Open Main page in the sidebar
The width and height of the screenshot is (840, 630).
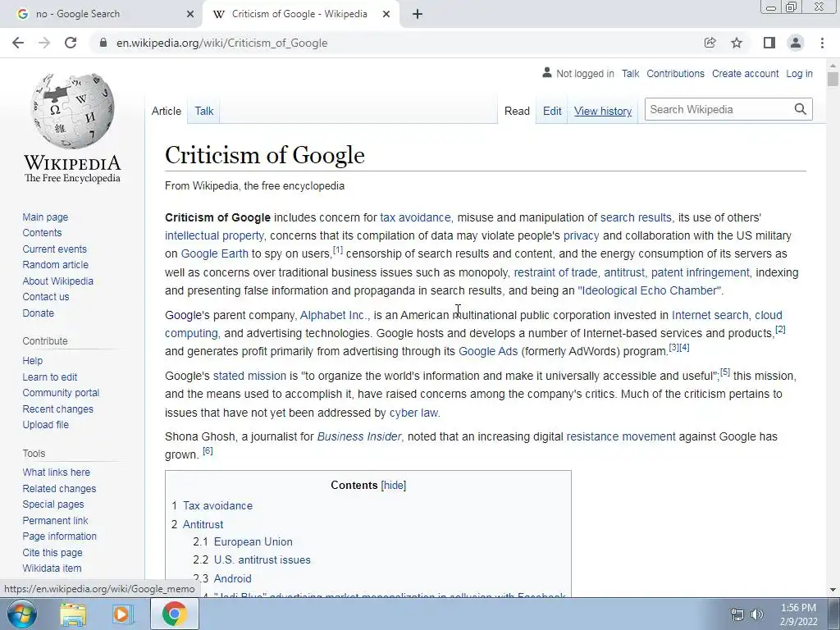point(45,217)
